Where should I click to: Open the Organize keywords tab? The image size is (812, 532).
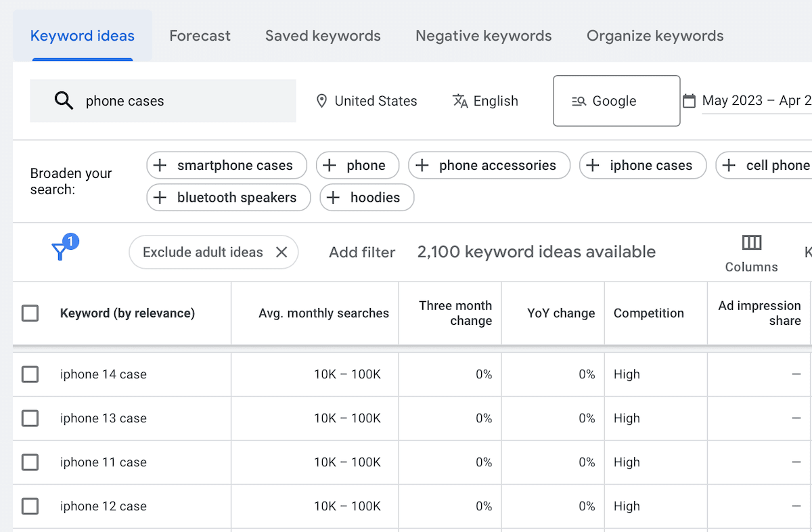655,36
